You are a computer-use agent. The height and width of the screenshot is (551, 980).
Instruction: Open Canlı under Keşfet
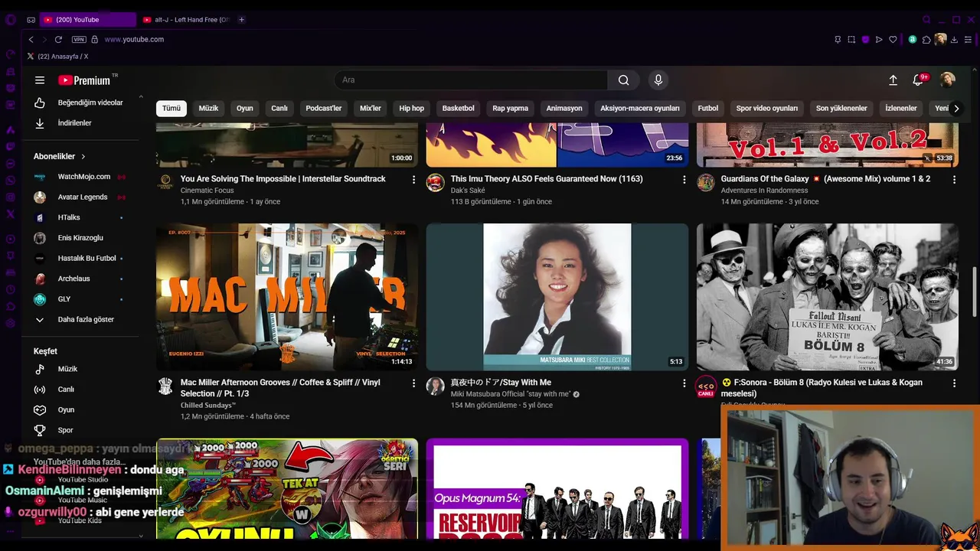tap(80, 389)
